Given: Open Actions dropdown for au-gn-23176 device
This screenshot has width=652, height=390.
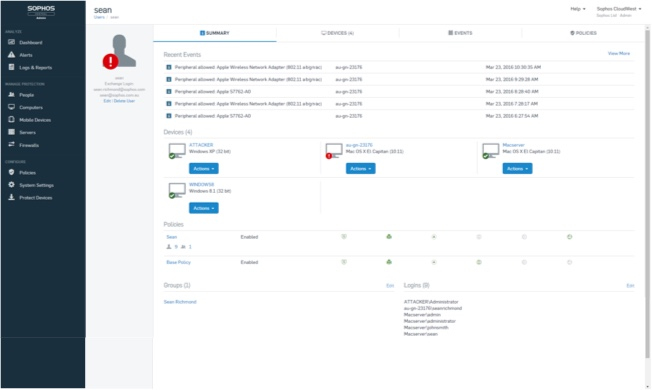Looking at the screenshot, I should coord(361,168).
